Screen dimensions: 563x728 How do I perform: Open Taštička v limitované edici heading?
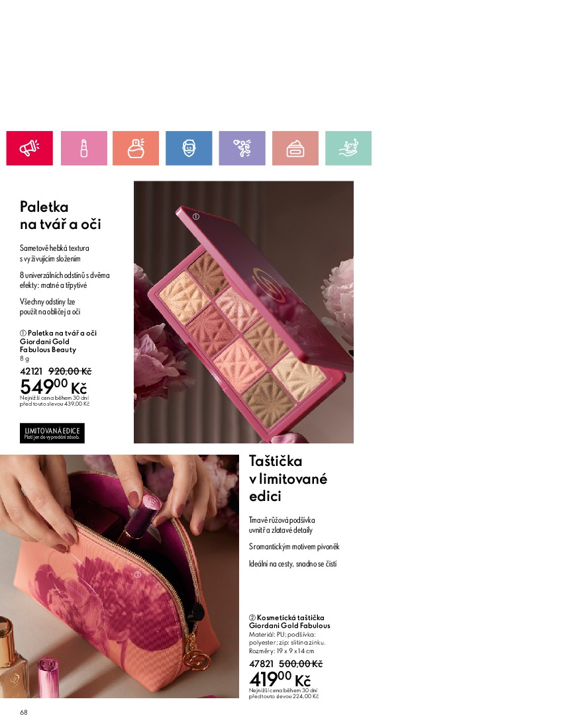click(x=288, y=478)
